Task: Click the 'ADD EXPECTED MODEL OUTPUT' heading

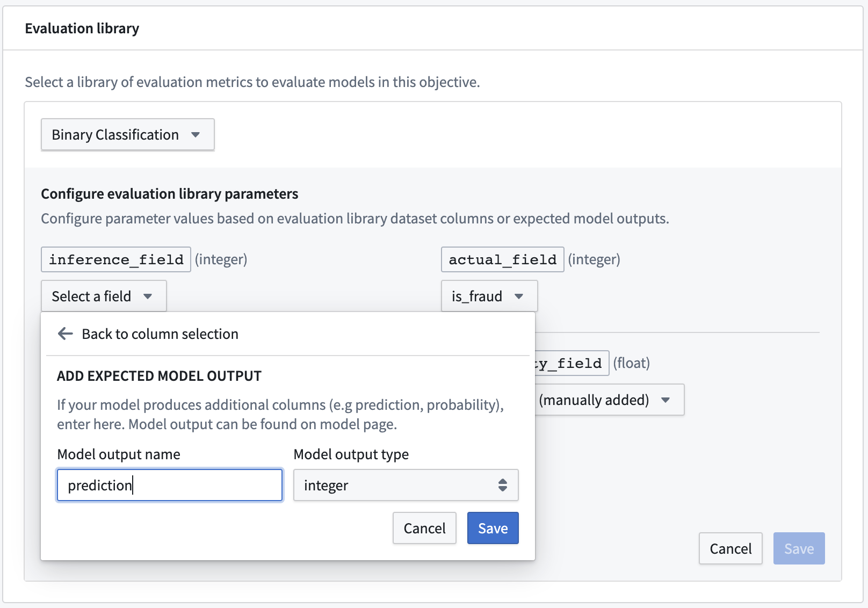Action: point(159,376)
